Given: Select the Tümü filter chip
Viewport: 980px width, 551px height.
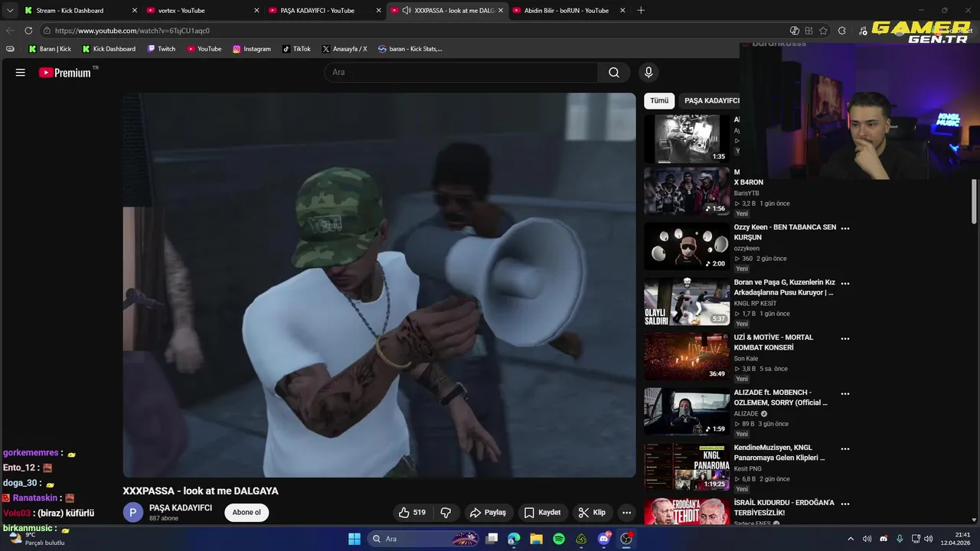Looking at the screenshot, I should (659, 101).
